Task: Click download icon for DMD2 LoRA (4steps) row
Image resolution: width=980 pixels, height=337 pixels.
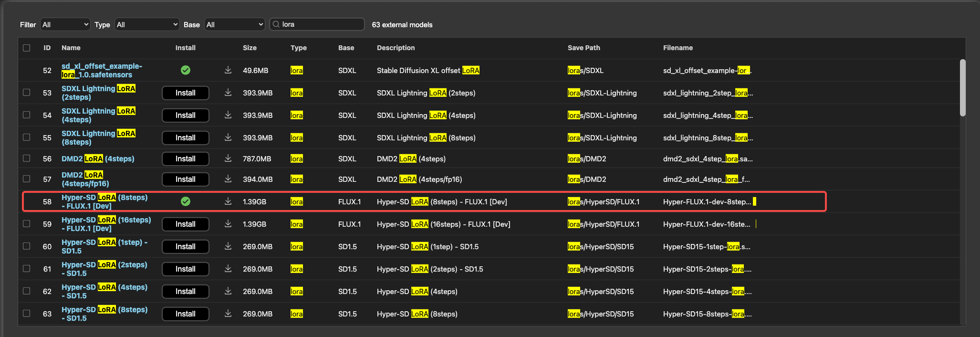Action: pyautogui.click(x=228, y=158)
